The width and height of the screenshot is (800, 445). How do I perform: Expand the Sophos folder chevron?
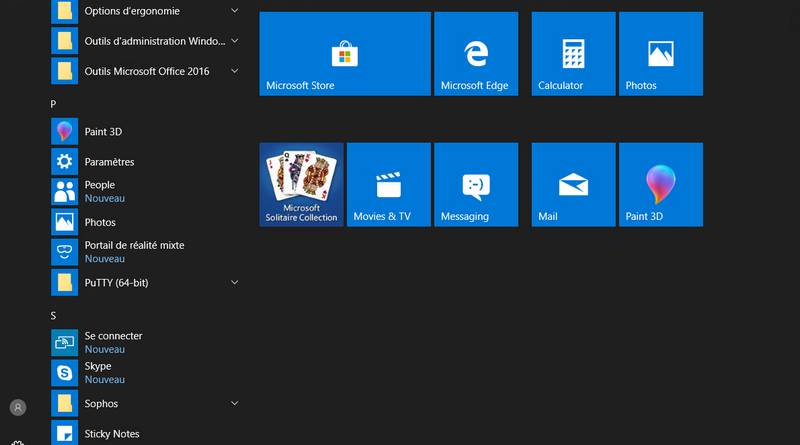coord(234,404)
